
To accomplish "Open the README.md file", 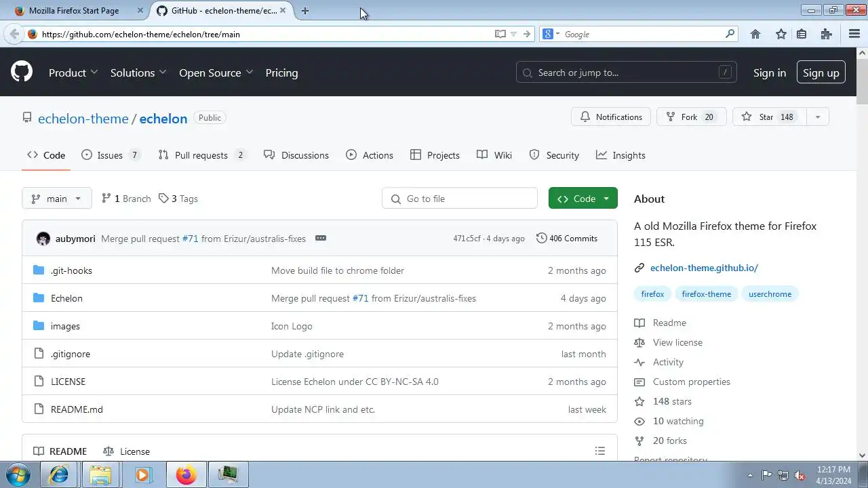I will pos(77,409).
